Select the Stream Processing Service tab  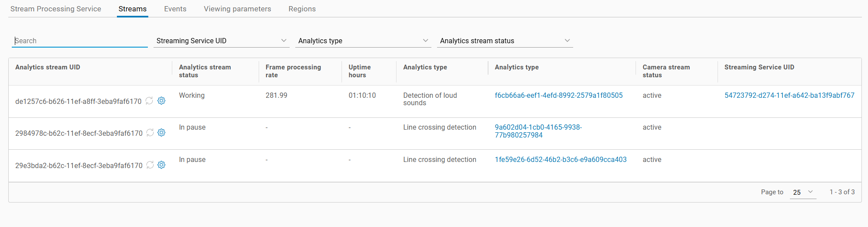[56, 9]
